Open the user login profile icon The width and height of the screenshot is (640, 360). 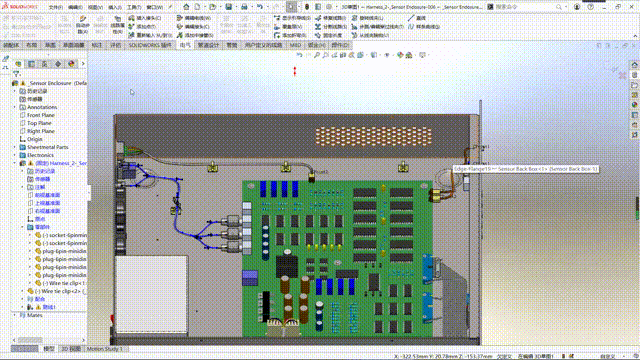coord(577,7)
